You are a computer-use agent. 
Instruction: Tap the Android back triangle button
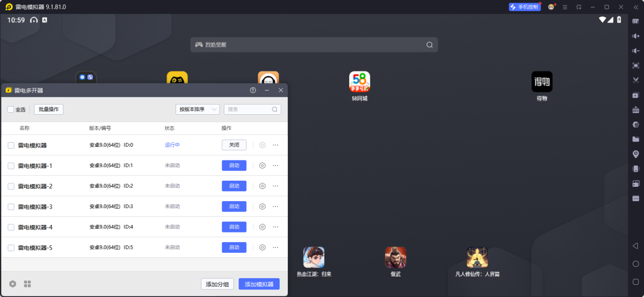pyautogui.click(x=635, y=246)
